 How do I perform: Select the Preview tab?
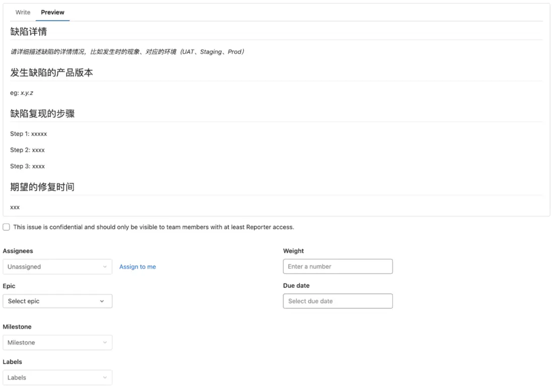point(52,12)
